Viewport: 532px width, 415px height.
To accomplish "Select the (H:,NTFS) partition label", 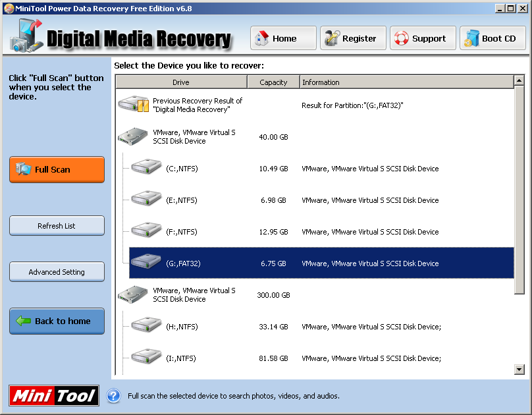I will 182,327.
